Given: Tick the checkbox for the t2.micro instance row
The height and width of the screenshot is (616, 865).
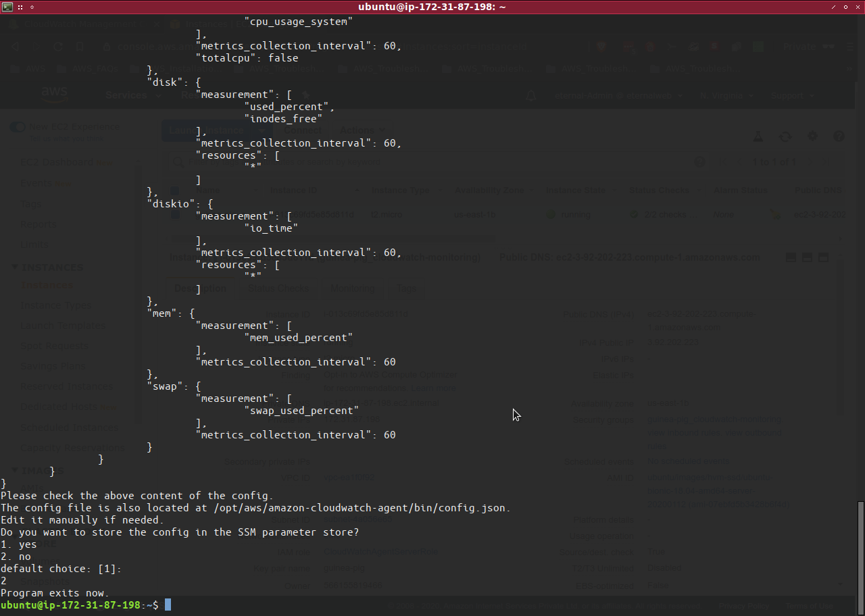Looking at the screenshot, I should click(x=175, y=215).
